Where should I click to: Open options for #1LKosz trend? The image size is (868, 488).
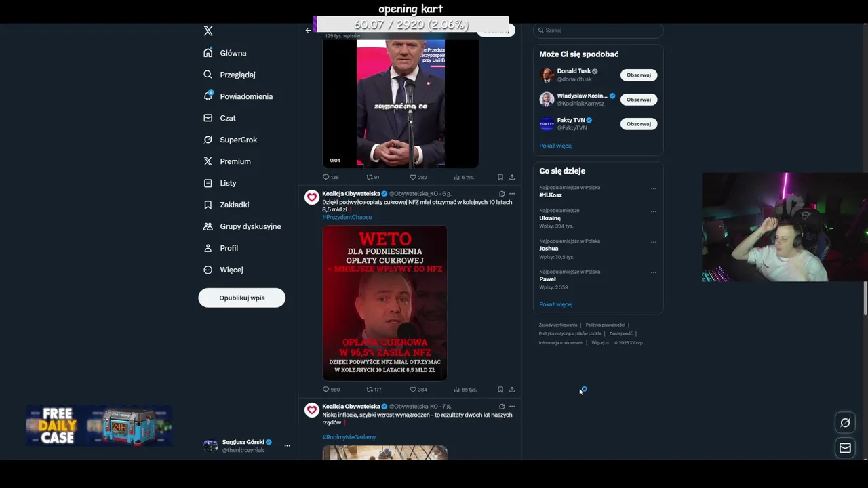[x=654, y=188]
